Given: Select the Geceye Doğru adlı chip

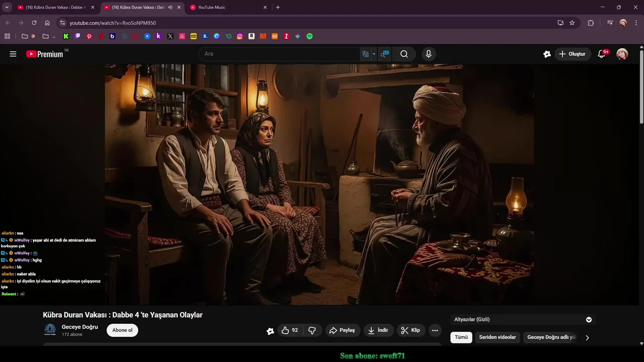Looking at the screenshot, I should point(551,337).
